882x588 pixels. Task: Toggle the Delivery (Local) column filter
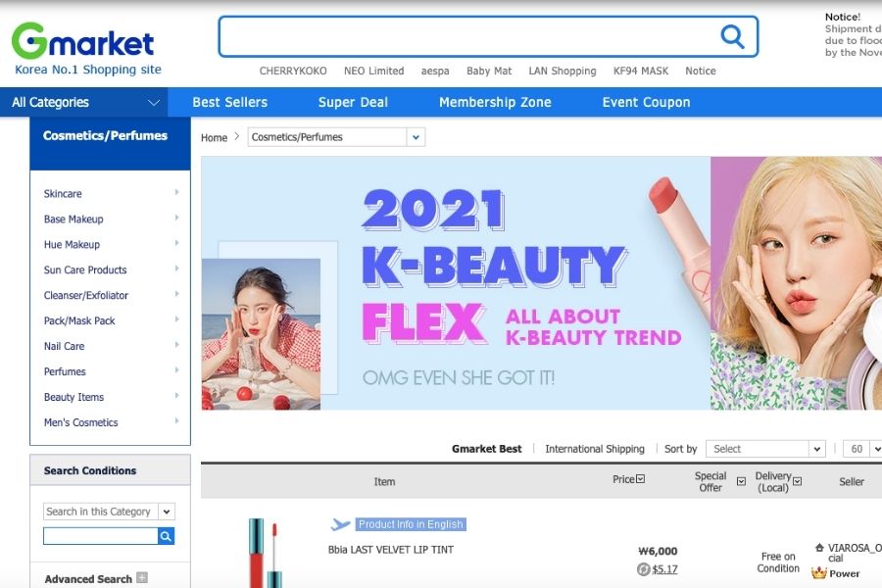(x=797, y=482)
